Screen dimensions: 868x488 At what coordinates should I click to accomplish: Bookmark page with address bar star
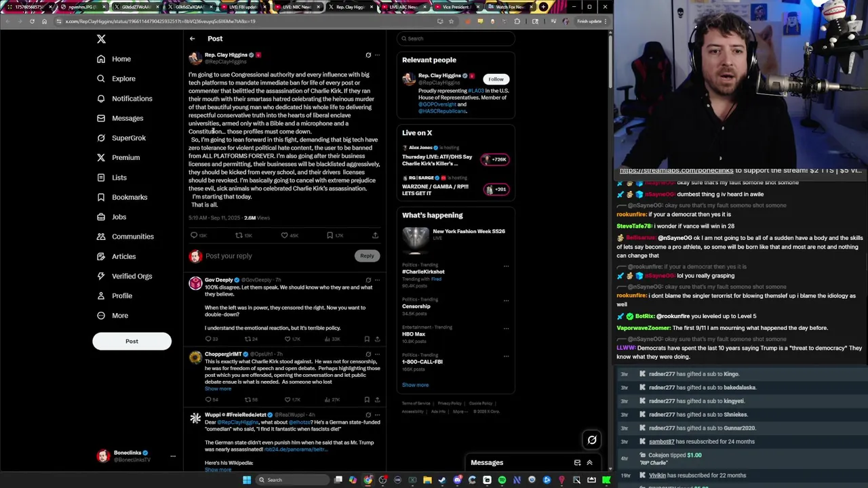tap(451, 21)
